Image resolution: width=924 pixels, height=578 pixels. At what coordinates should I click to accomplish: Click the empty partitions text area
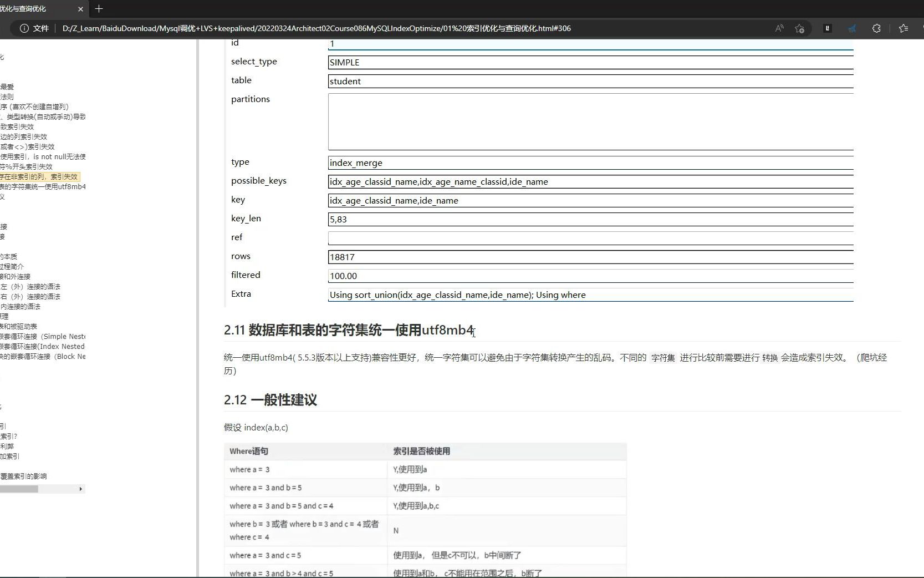tap(590, 121)
